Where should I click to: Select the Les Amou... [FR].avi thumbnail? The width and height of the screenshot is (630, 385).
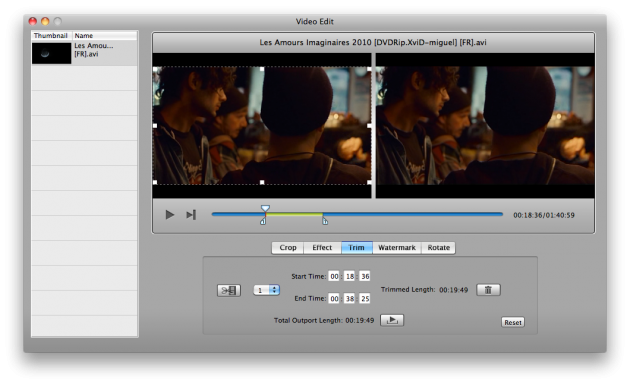coord(51,53)
